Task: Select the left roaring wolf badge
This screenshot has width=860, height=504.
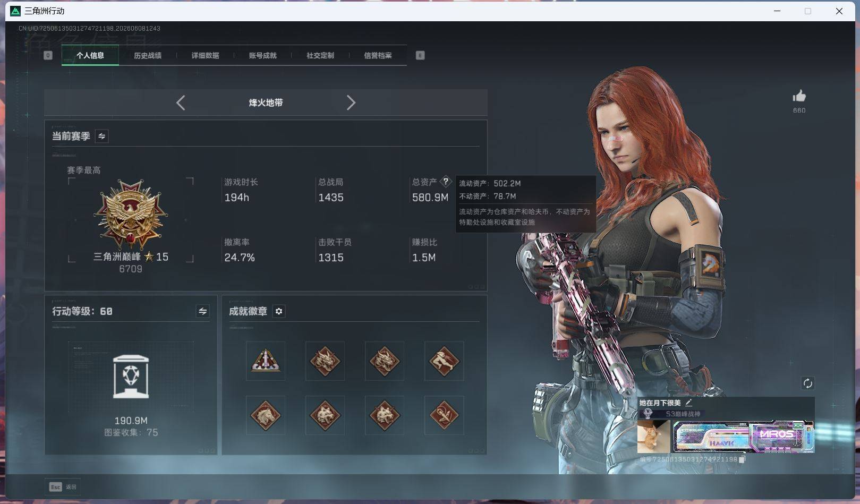Action: point(325,415)
